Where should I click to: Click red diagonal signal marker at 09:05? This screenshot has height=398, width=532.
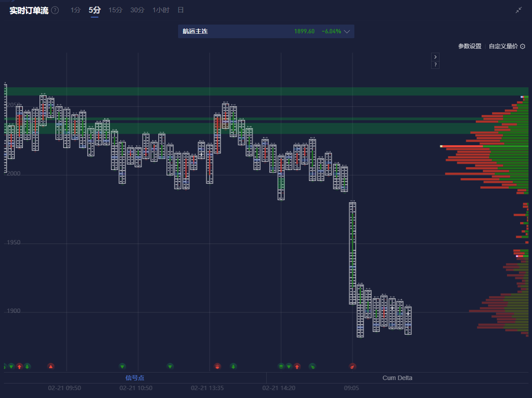click(353, 366)
